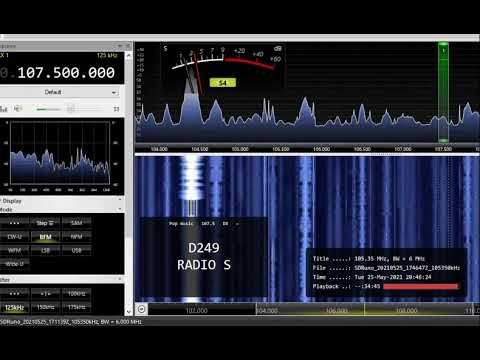The image size is (480, 360).
Task: Open the more-options dots in Filter panel
Action: [x=14, y=294]
